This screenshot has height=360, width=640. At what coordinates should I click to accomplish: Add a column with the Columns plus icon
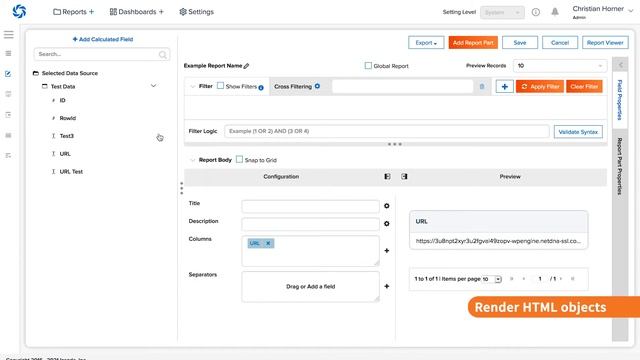pos(387,251)
